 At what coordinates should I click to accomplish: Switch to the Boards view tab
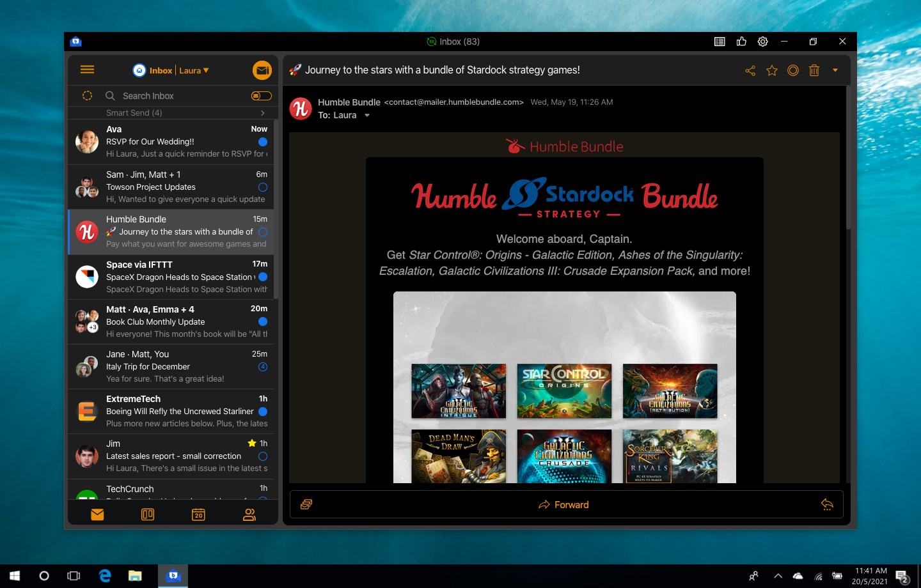pyautogui.click(x=148, y=514)
